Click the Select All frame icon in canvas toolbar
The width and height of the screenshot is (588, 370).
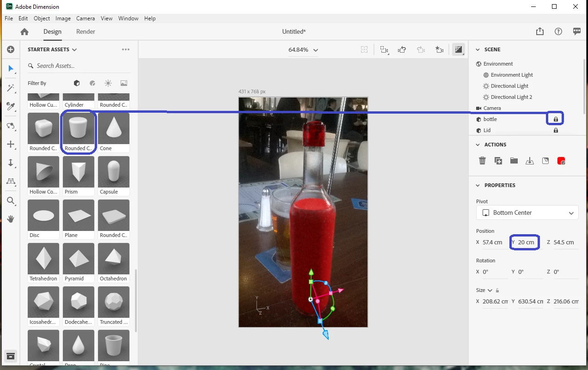(364, 49)
